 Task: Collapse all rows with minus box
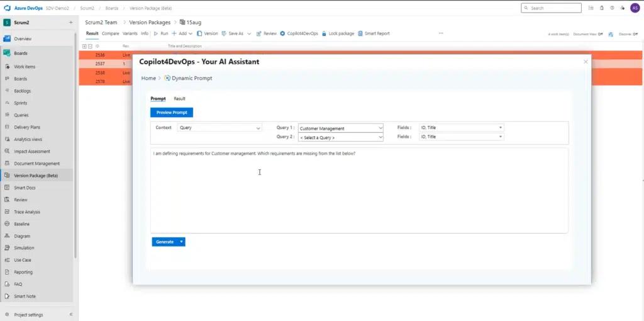coord(90,46)
